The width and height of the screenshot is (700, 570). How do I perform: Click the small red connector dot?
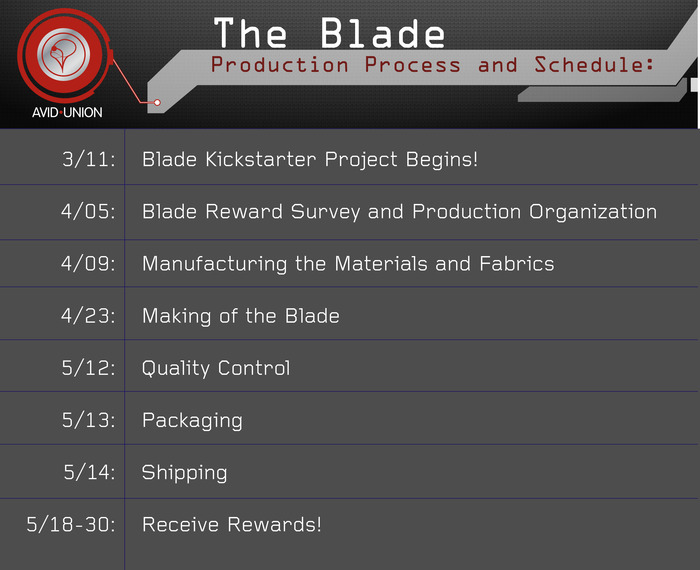[157, 102]
